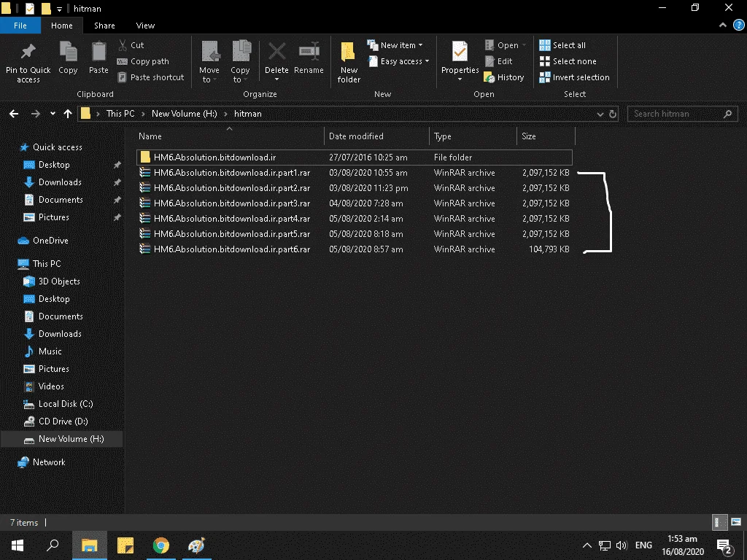Screen dimensions: 747x560
Task: Select the HM6.Absolution.bitdownload.ir folder
Action: pyautogui.click(x=354, y=157)
